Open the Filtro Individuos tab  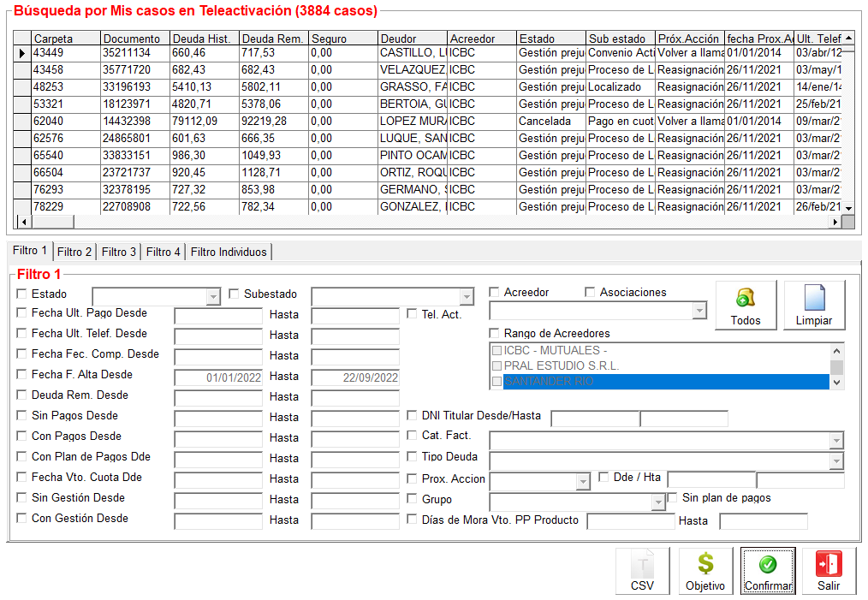coord(229,252)
